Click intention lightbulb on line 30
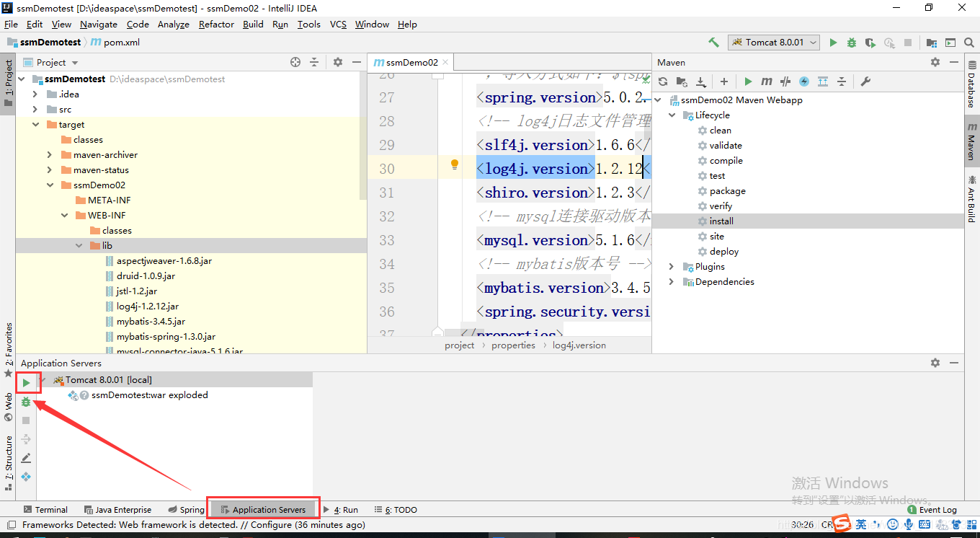 click(455, 164)
